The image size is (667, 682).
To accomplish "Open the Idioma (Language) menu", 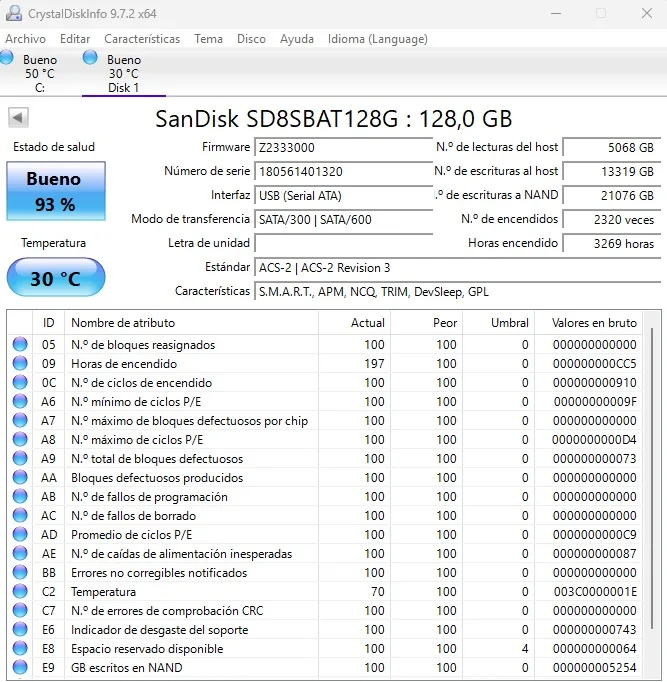I will 377,39.
